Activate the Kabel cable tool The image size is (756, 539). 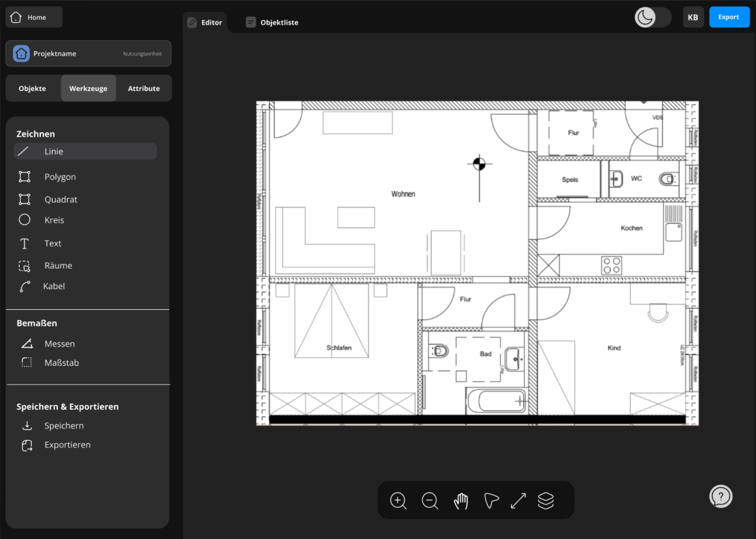(x=53, y=286)
